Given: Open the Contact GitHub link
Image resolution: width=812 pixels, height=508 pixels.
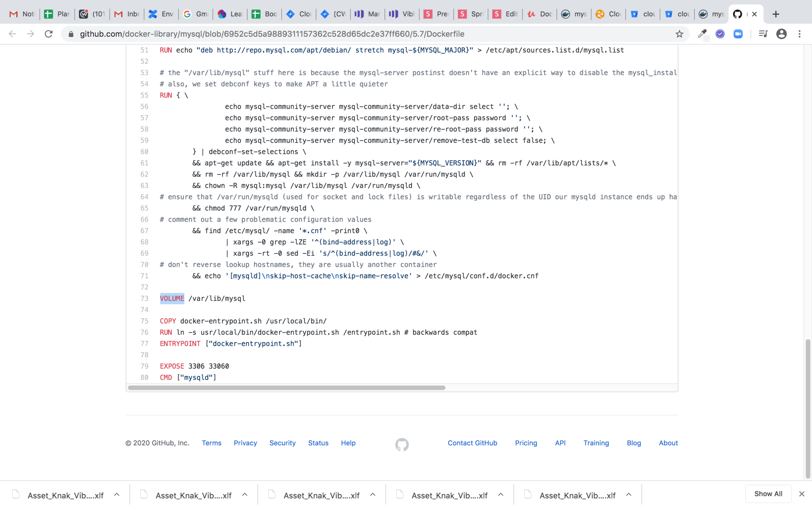Looking at the screenshot, I should [x=472, y=443].
